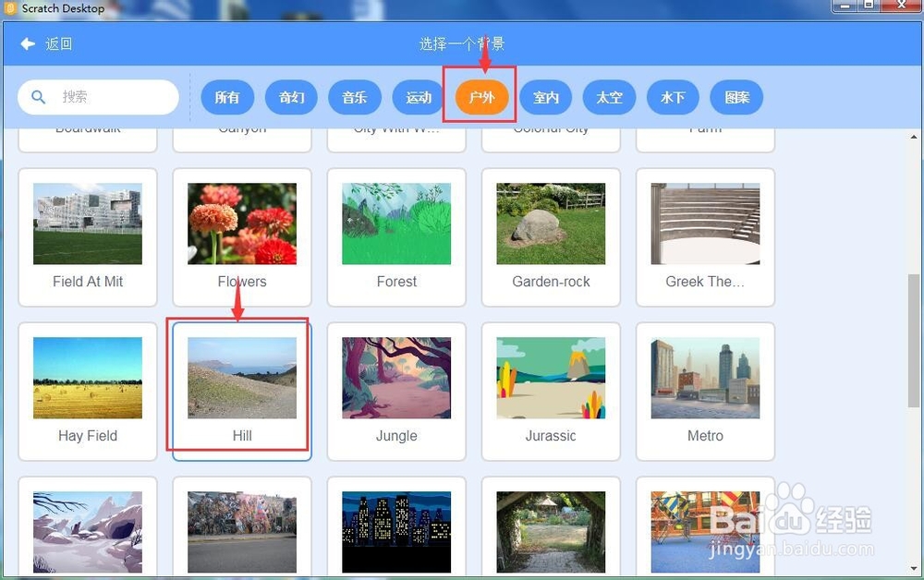924x580 pixels.
Task: Select the 运动 category filter
Action: tap(419, 97)
